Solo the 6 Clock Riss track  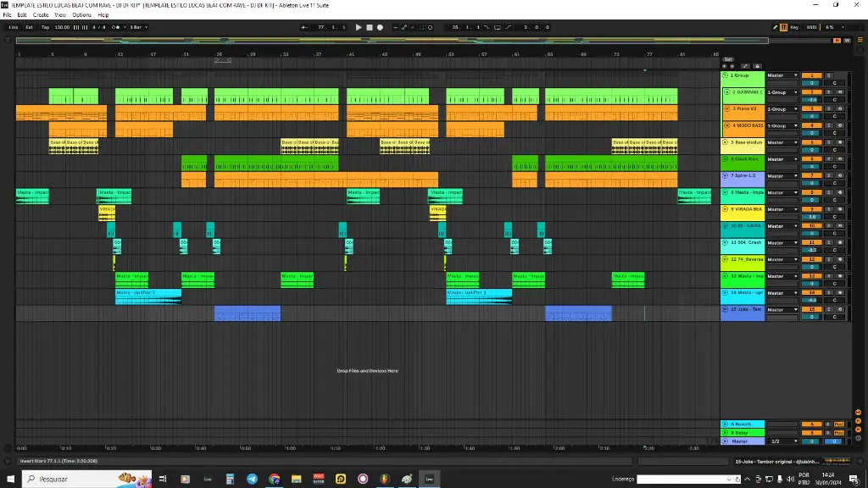coord(829,158)
